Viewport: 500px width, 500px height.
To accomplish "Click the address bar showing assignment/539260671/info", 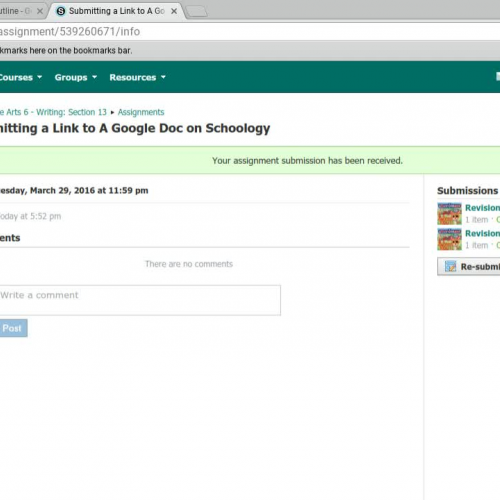I will coord(250,32).
